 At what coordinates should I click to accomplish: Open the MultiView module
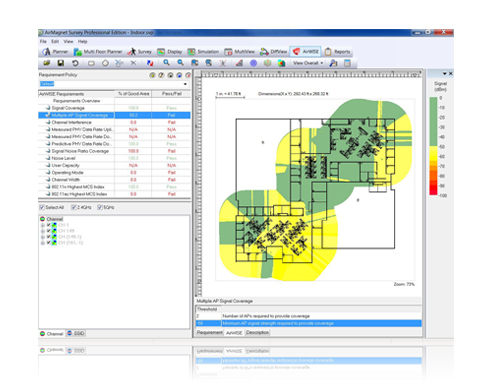pyautogui.click(x=240, y=52)
